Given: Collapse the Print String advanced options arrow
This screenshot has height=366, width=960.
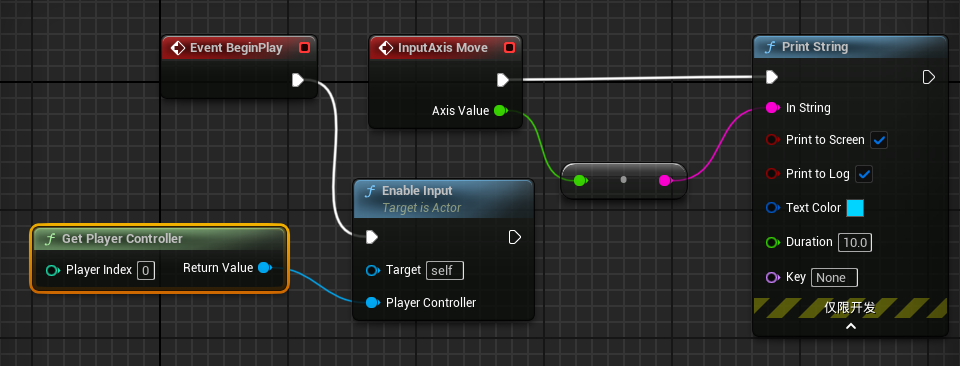Looking at the screenshot, I should tap(850, 327).
